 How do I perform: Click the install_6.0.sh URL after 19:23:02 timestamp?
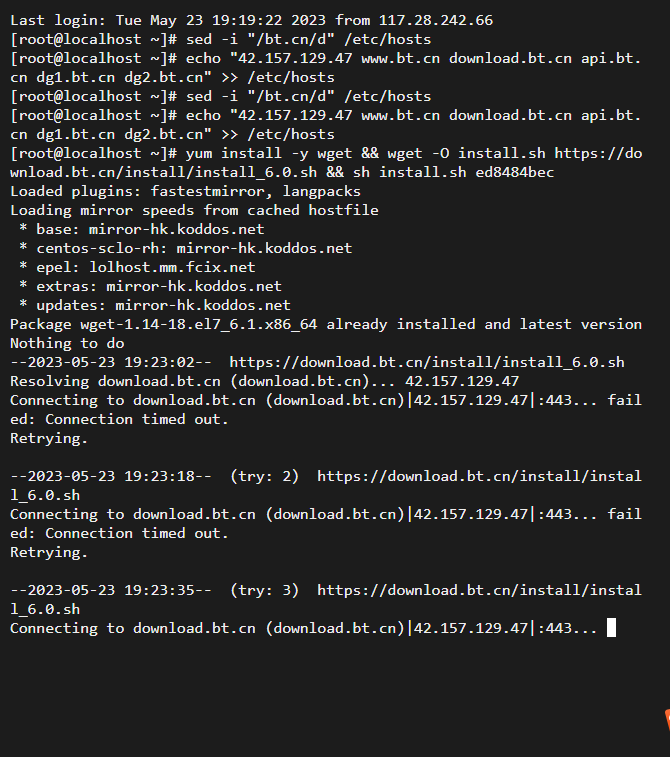click(x=427, y=362)
